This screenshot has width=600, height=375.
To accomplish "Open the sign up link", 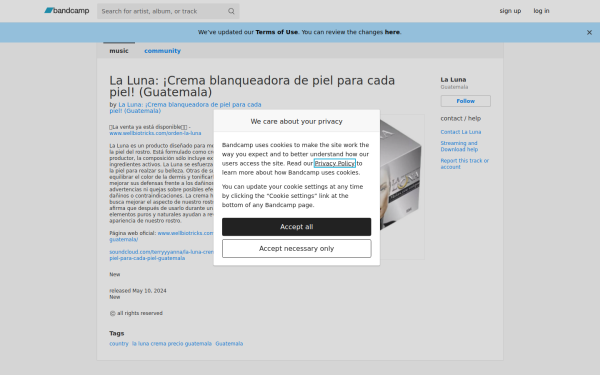I will pos(510,11).
